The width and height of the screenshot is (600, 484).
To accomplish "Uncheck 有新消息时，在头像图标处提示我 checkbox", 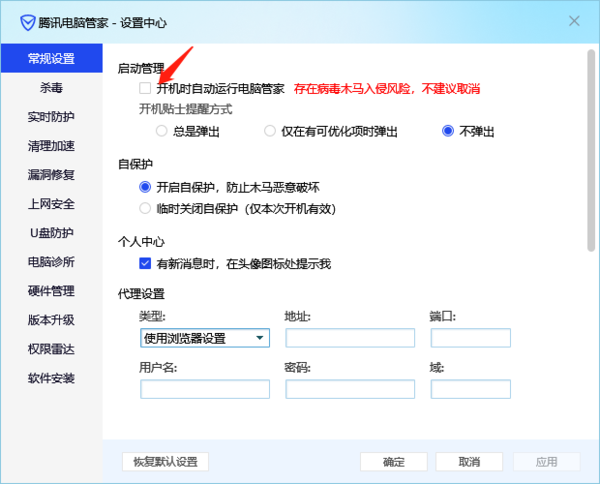I will point(145,263).
